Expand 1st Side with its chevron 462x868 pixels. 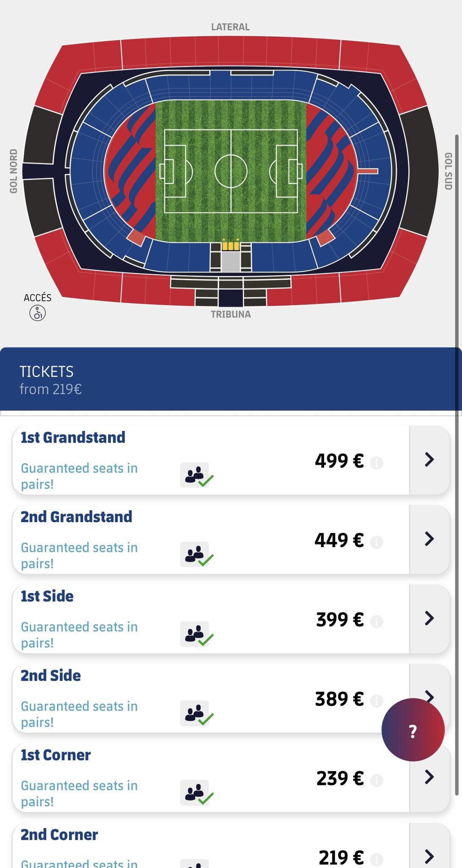[429, 618]
